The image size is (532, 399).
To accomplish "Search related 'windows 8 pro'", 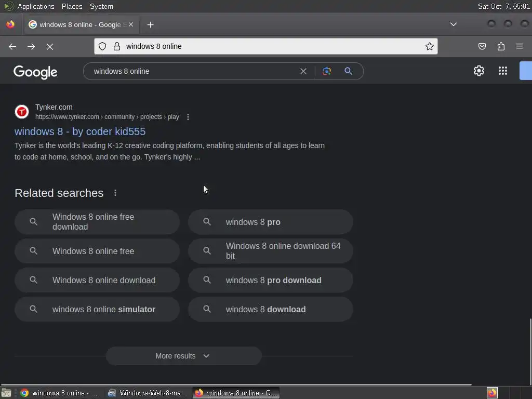I will coord(271,222).
